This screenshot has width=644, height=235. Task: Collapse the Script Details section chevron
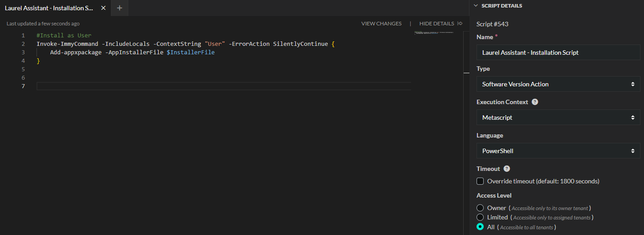click(476, 6)
